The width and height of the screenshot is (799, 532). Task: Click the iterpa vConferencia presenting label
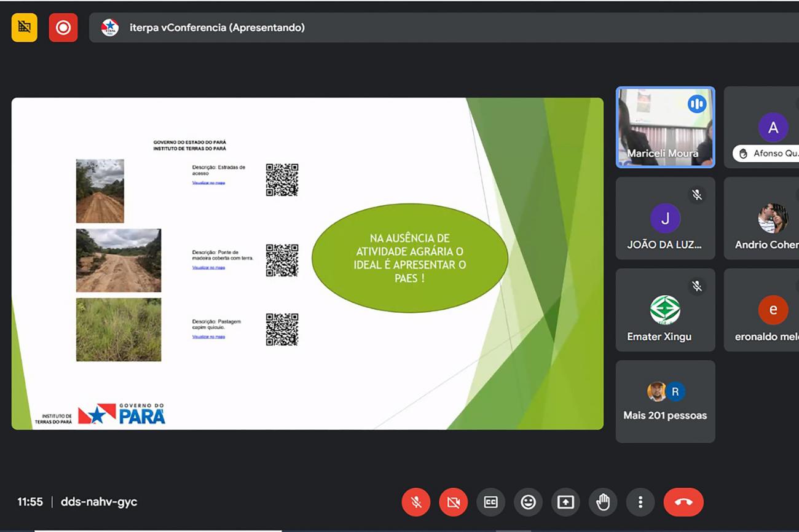217,28
